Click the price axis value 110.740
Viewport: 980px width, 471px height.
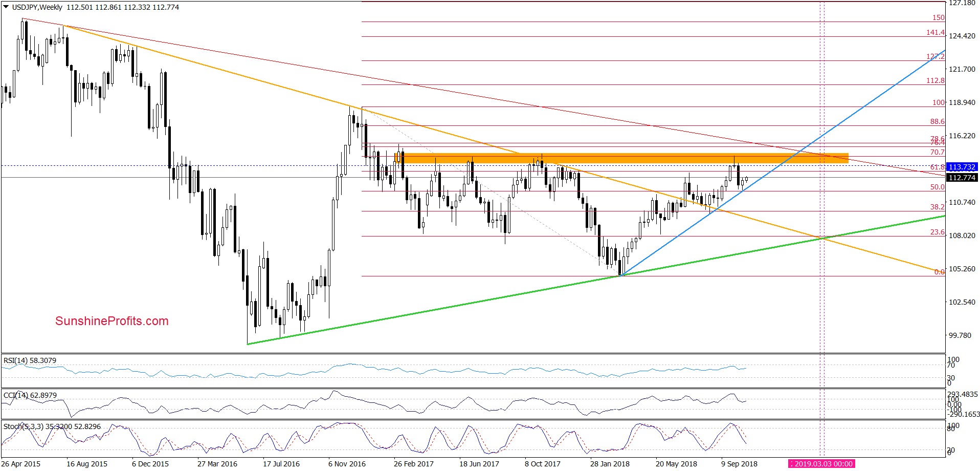(962, 202)
